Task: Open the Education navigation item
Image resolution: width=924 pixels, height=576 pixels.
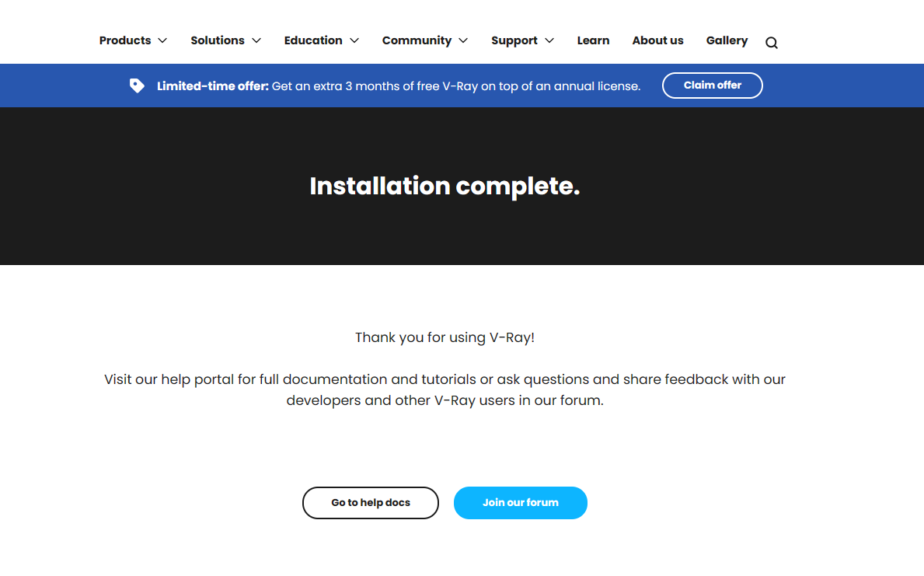Action: coord(313,40)
